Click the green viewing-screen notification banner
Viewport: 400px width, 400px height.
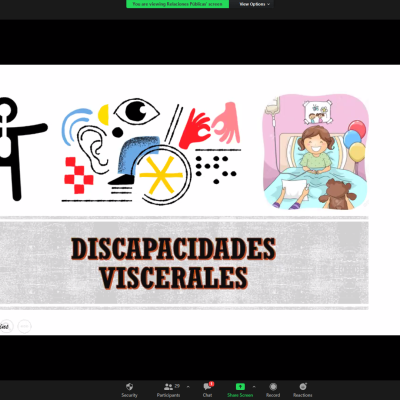coord(177,4)
